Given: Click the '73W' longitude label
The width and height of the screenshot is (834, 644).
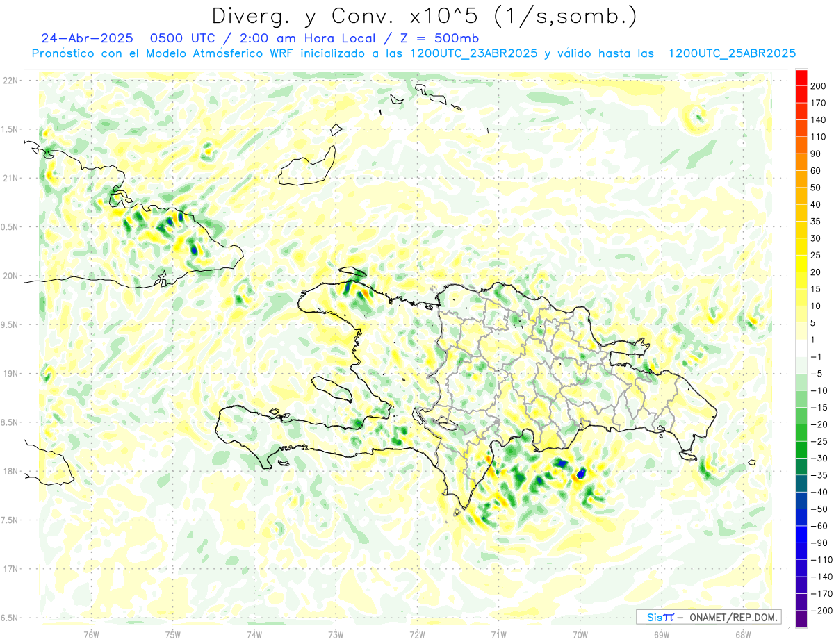Looking at the screenshot, I should [336, 634].
